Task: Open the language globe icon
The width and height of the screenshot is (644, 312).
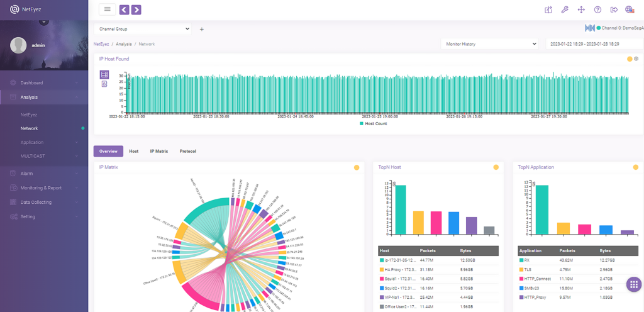Action: tap(630, 10)
